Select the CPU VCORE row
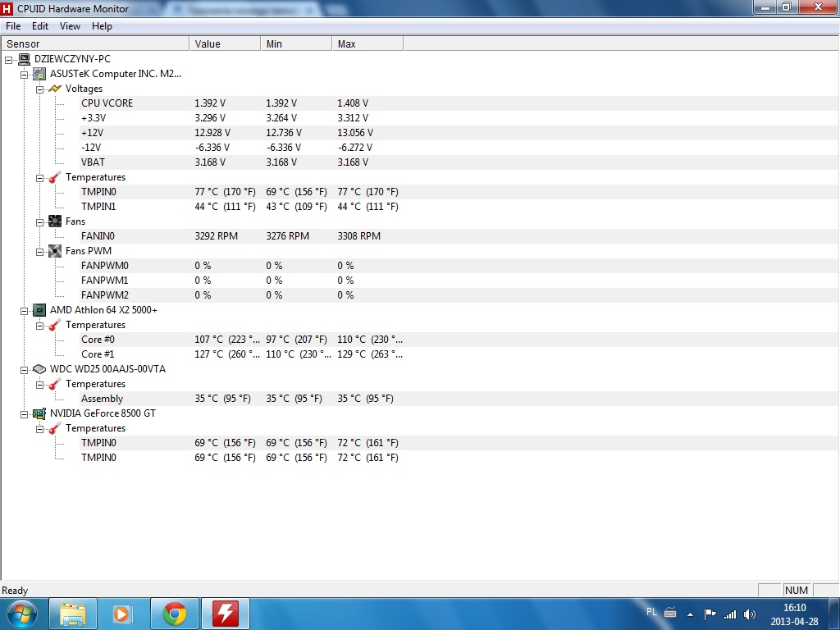Screen dimensions: 840x630 459,103
